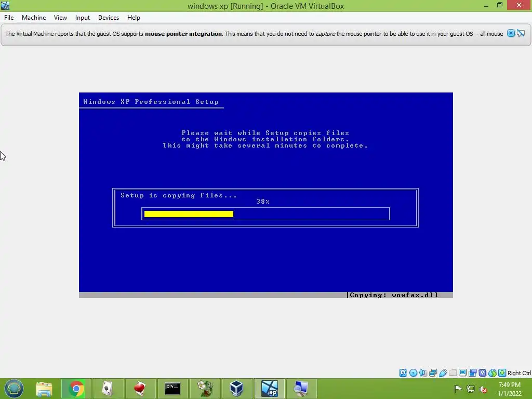532x399 pixels.
Task: Click the 38% progress percentage text
Action: coord(263,202)
